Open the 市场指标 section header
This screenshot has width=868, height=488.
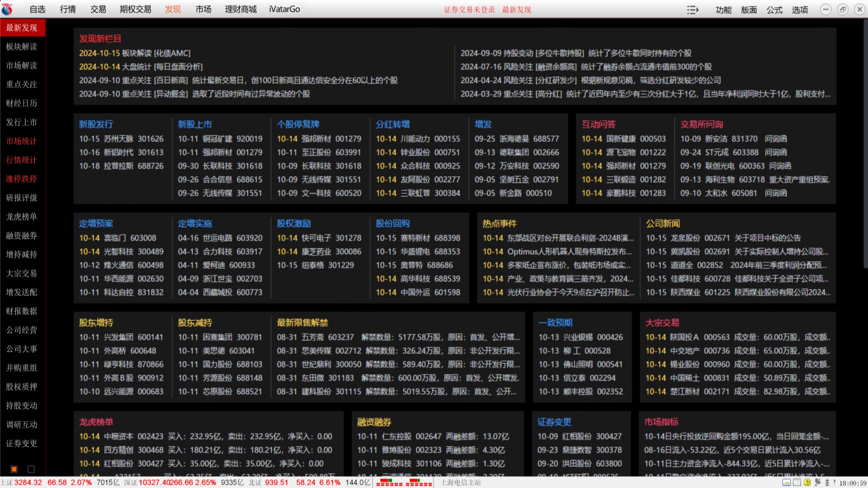(x=661, y=422)
